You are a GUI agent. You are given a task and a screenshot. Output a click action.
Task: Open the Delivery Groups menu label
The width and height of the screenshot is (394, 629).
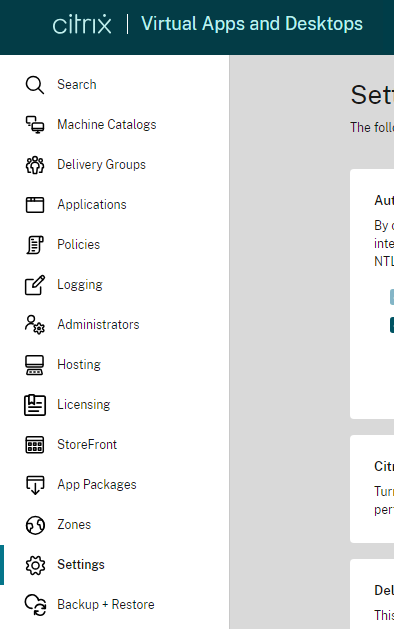[102, 165]
